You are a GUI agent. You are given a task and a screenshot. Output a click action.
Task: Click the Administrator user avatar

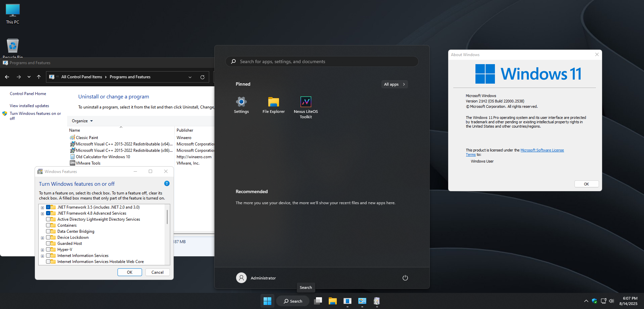241,278
